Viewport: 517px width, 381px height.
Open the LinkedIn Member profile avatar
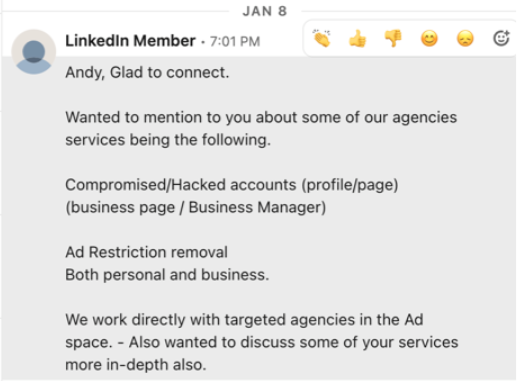(34, 52)
